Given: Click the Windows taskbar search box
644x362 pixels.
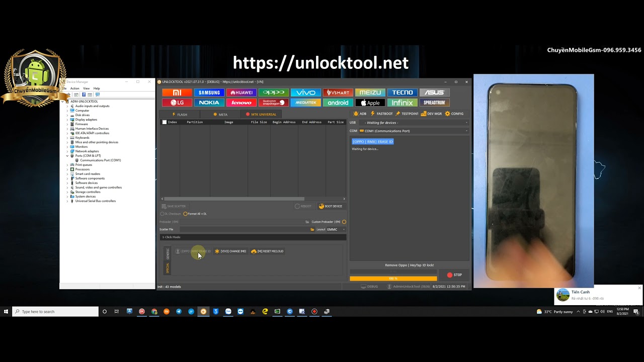Looking at the screenshot, I should [55, 312].
